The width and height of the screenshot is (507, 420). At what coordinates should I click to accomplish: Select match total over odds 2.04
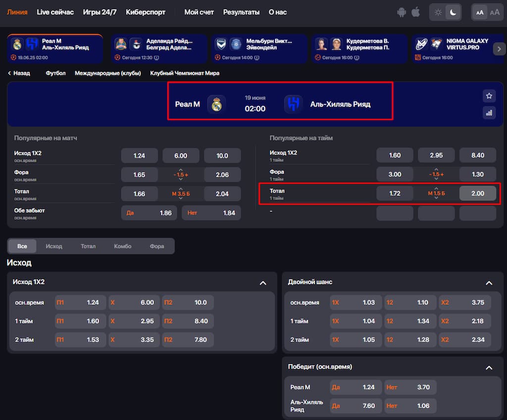[222, 194]
